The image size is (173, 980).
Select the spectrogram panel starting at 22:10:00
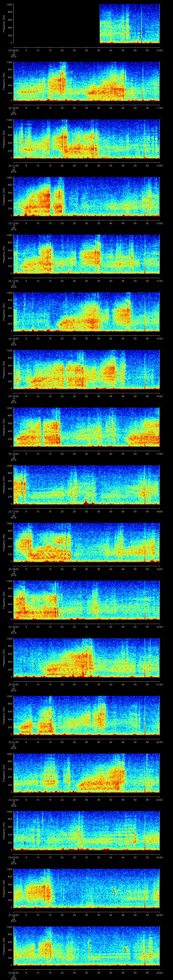[x=86, y=81]
